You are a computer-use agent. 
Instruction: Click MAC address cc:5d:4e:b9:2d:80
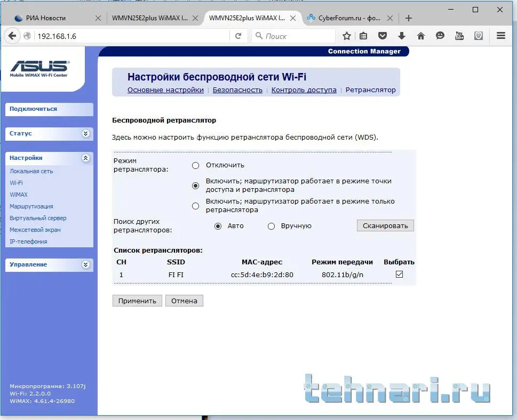(262, 274)
